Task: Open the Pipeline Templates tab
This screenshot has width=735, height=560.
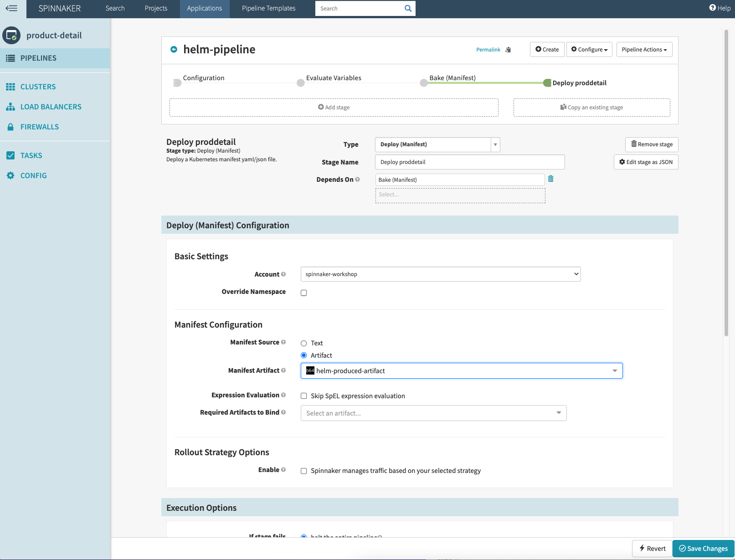Action: coord(268,8)
